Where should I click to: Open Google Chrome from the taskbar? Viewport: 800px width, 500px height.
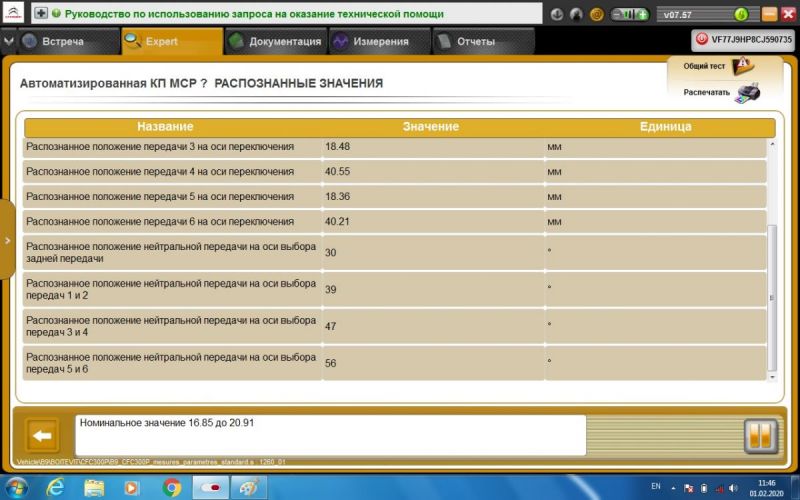(x=171, y=487)
